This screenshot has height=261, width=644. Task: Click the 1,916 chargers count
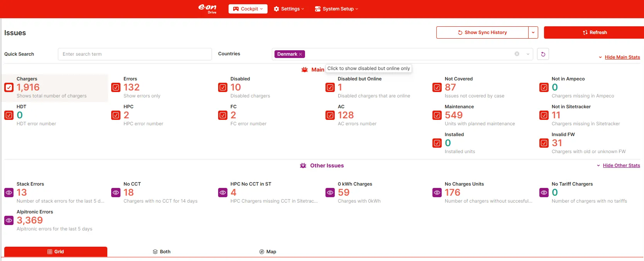(28, 87)
